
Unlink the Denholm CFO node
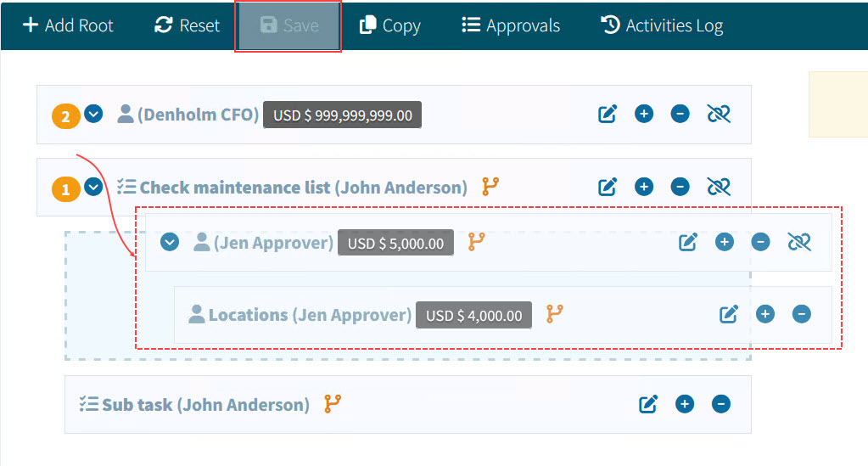(x=719, y=114)
